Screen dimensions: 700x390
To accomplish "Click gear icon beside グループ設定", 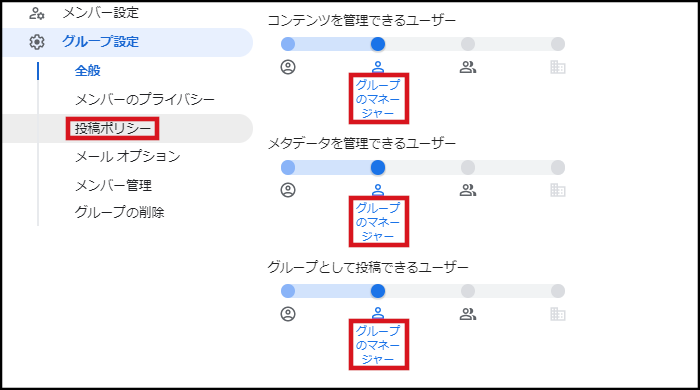I will click(x=37, y=42).
